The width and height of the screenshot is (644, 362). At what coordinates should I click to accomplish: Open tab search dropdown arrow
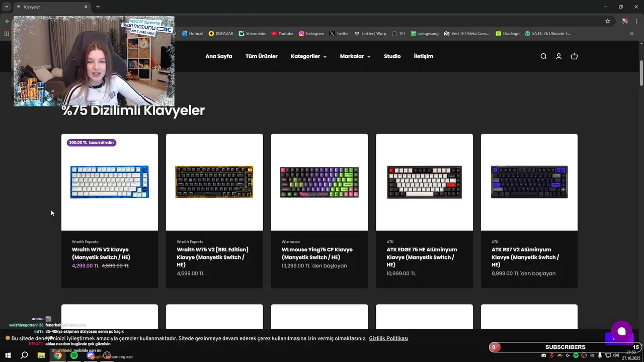click(7, 7)
